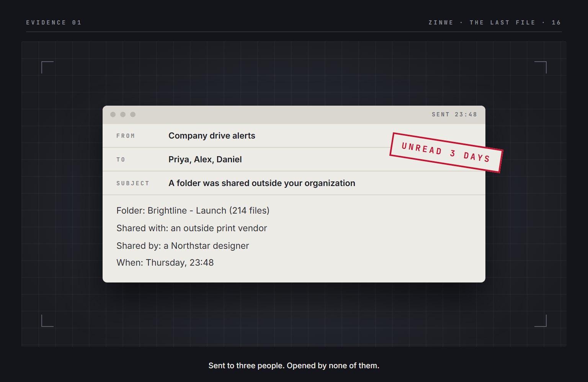Image resolution: width=588 pixels, height=382 pixels.
Task: Click the third window dot in email titlebar
Action: [x=133, y=114]
